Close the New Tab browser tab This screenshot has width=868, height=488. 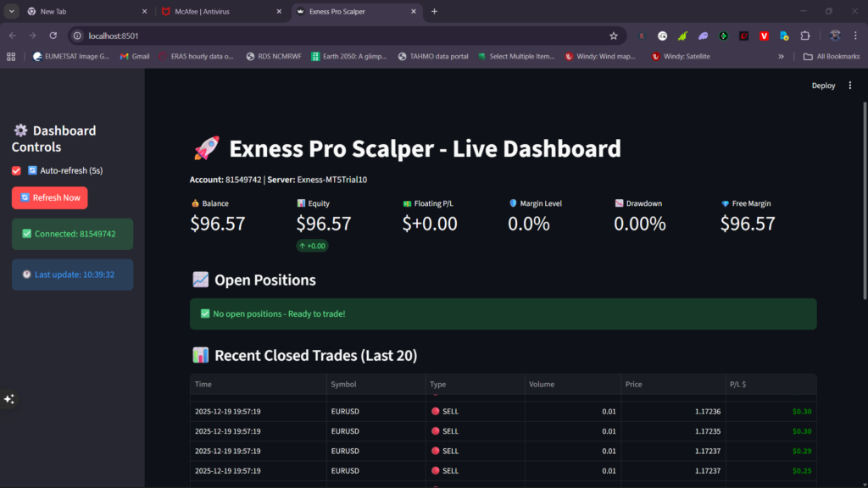click(144, 11)
